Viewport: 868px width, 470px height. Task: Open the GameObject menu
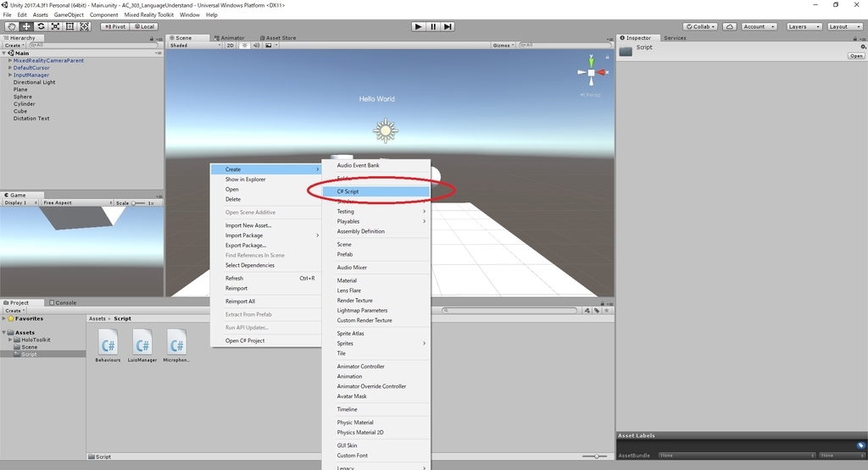pos(69,15)
